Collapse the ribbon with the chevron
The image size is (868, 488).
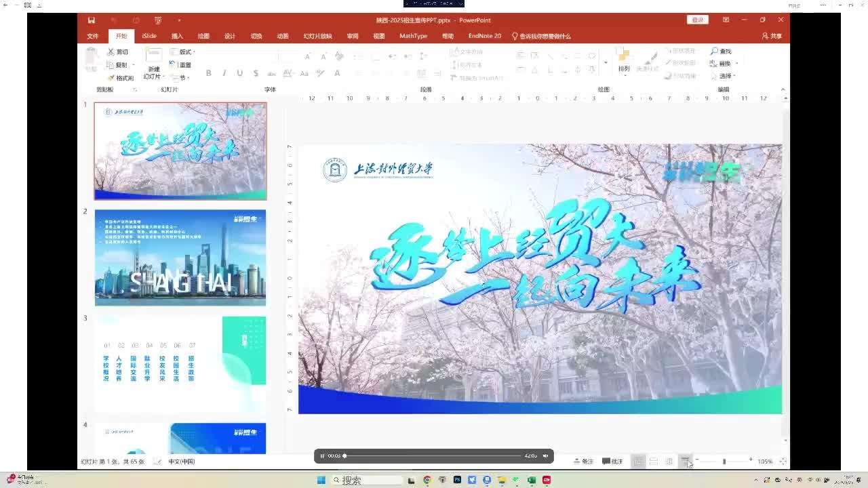(783, 89)
